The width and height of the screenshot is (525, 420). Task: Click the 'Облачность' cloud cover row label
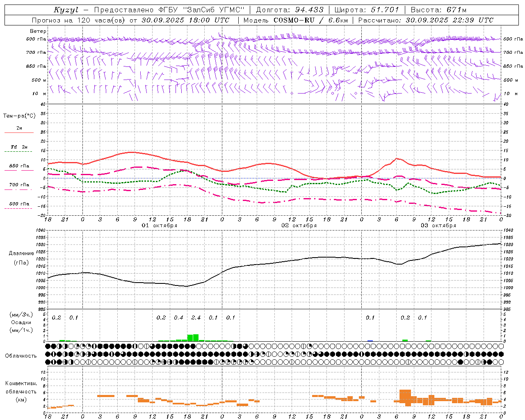[21, 356]
